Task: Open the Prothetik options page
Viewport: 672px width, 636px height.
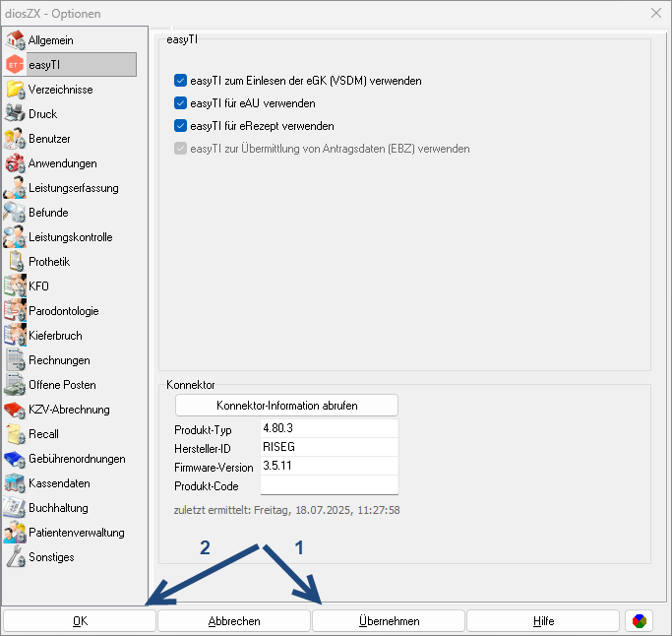Action: pos(49,262)
